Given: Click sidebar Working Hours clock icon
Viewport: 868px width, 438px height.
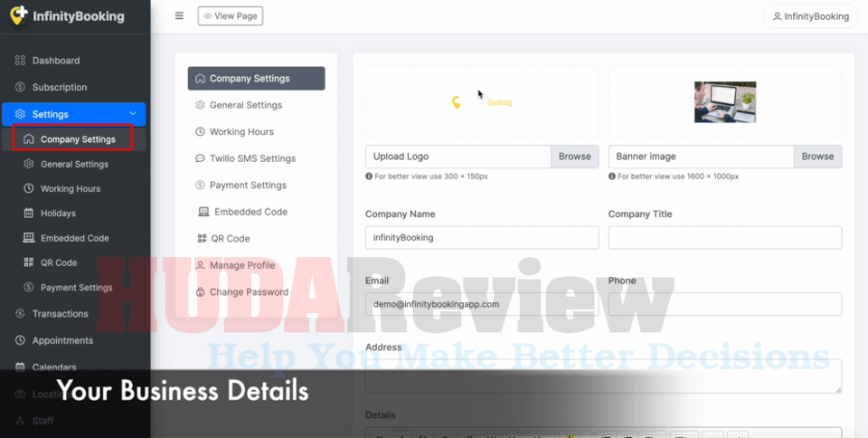Looking at the screenshot, I should click(28, 188).
